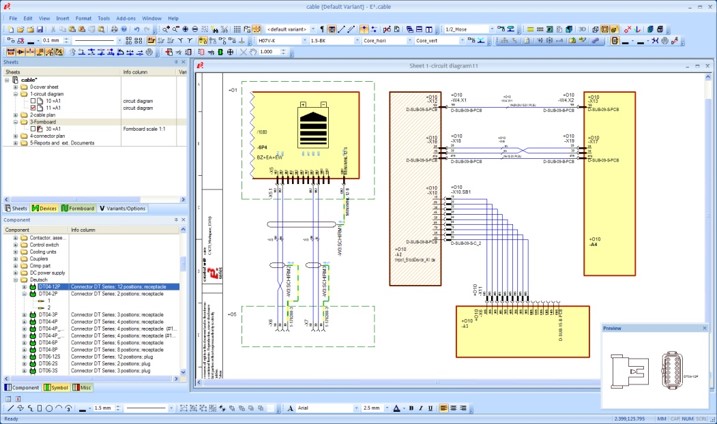Open the Add-ons menu
This screenshot has height=424, width=717.
point(126,18)
